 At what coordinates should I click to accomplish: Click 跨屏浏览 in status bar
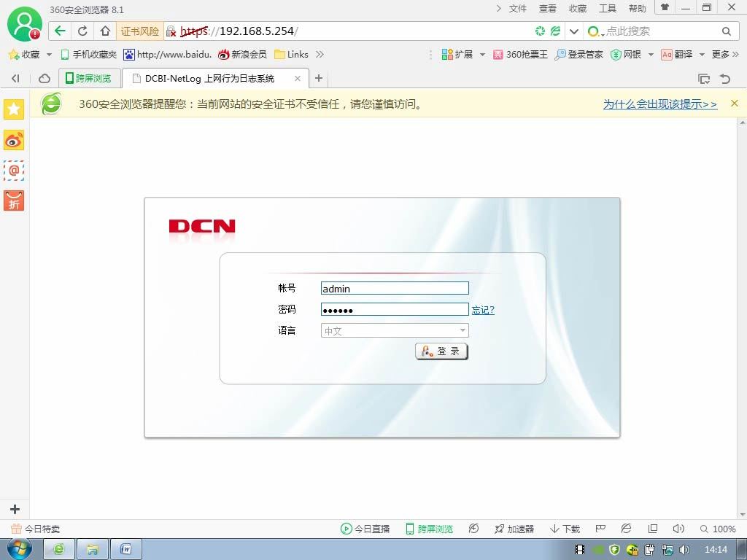(x=429, y=529)
